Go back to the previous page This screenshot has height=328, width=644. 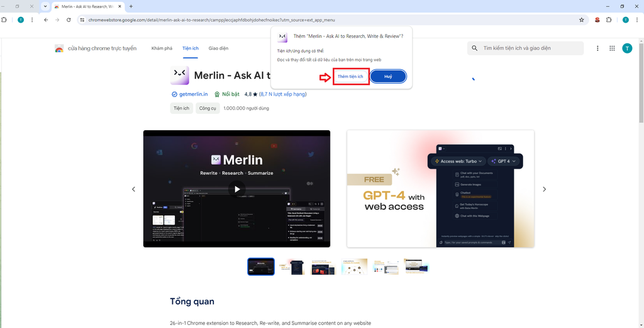(x=45, y=20)
